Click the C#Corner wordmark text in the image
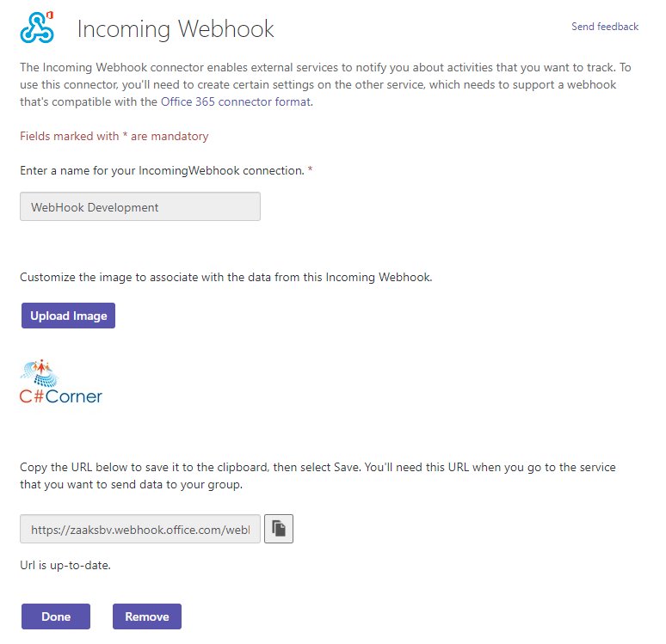The image size is (666, 644). (x=61, y=396)
